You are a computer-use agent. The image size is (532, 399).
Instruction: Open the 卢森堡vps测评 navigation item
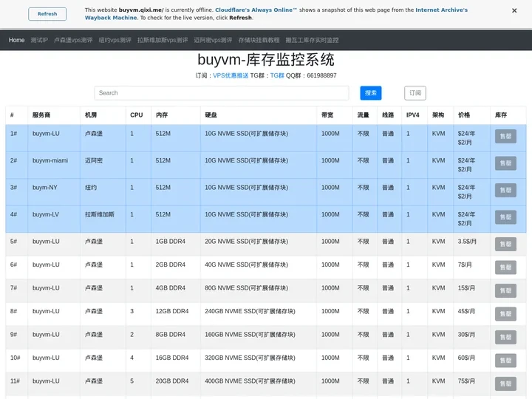tap(73, 40)
